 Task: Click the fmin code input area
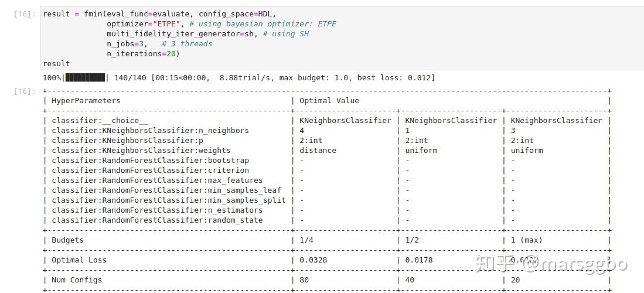[342, 39]
